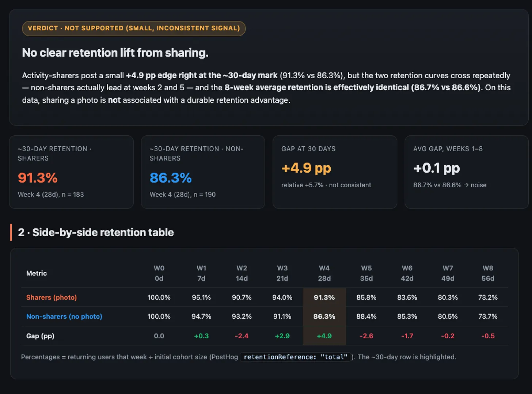This screenshot has width=532, height=394.
Task: Click the W0 0d column header
Action: [x=159, y=273]
